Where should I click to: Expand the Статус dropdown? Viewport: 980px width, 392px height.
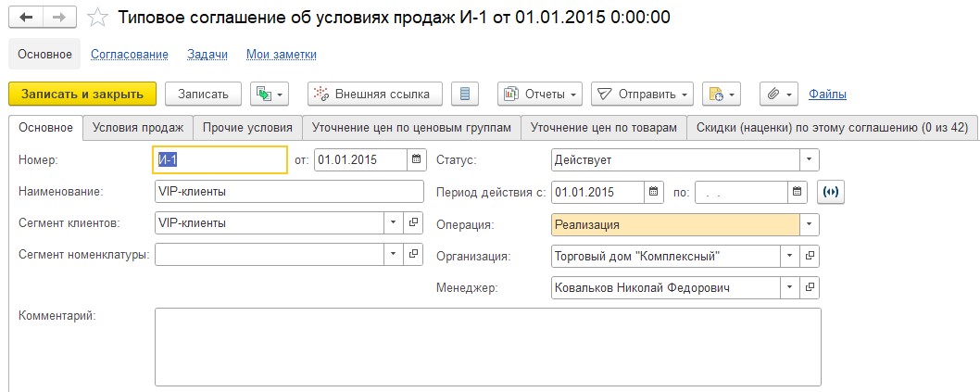point(810,159)
